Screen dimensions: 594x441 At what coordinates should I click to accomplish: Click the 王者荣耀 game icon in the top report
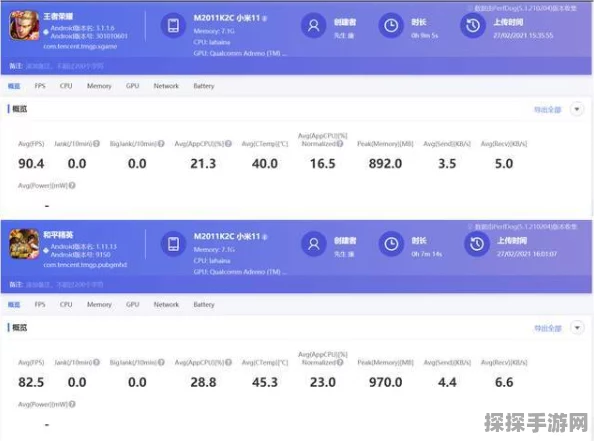tap(24, 25)
